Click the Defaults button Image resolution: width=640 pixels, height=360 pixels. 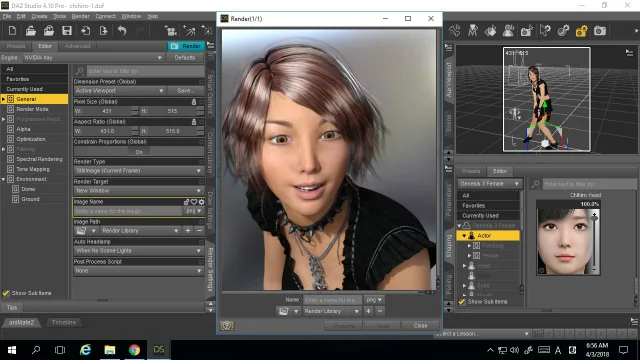pyautogui.click(x=185, y=58)
